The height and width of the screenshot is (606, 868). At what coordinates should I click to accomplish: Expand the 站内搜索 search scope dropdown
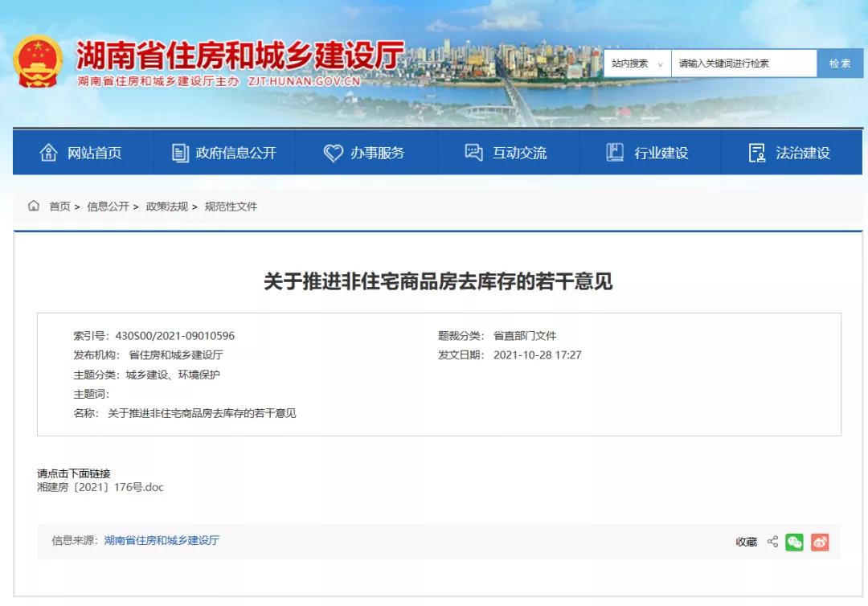click(x=637, y=63)
